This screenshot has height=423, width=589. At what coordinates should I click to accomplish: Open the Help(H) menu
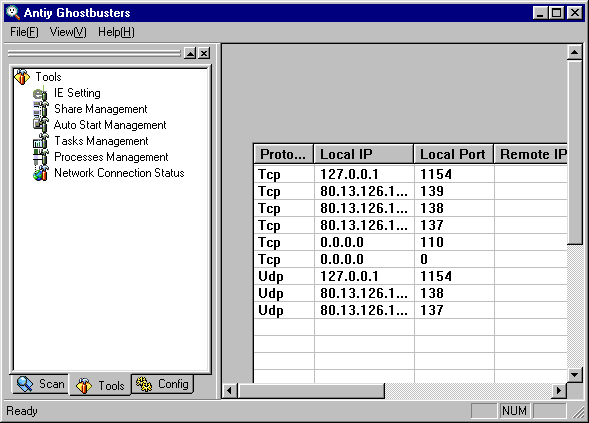[x=116, y=32]
